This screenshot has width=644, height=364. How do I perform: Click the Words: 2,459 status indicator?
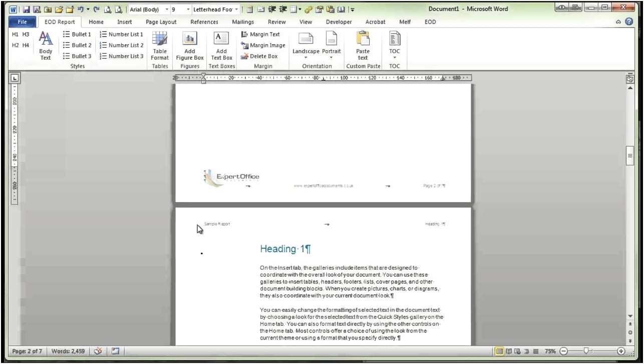tap(68, 351)
